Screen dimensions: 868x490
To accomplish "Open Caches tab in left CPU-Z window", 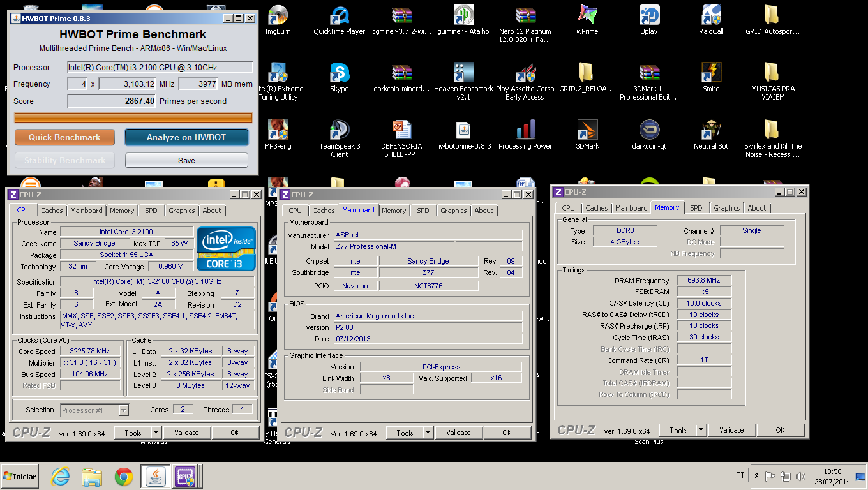I will click(x=52, y=211).
